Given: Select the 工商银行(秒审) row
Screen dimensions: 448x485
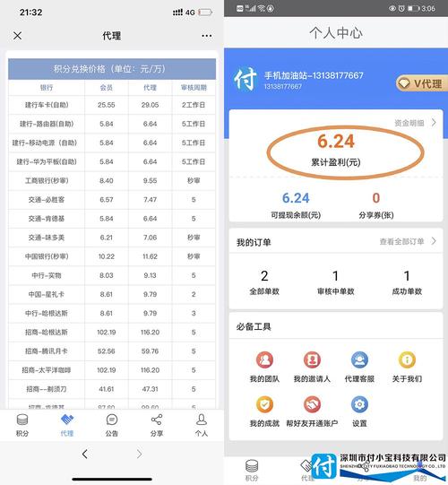Looking at the screenshot, I should tap(112, 180).
